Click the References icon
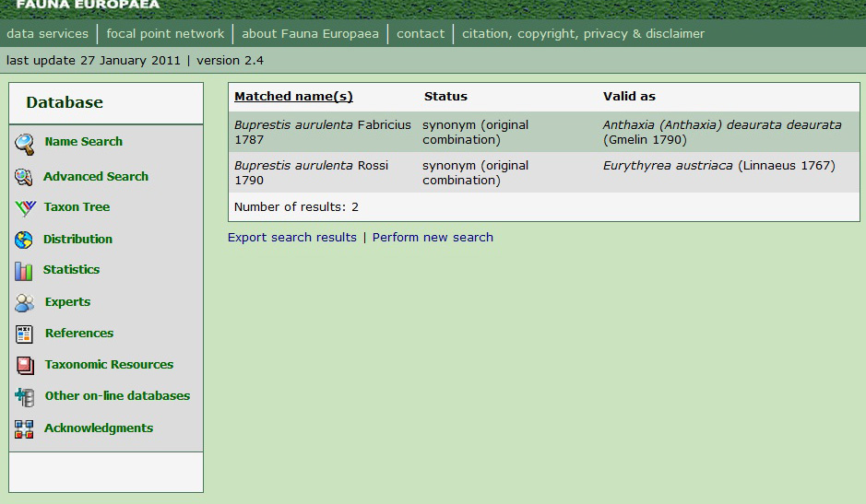The width and height of the screenshot is (866, 504). click(25, 334)
